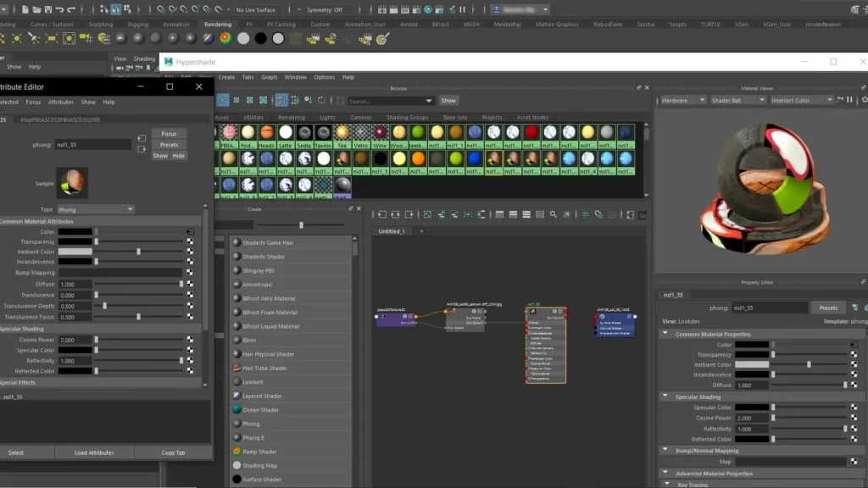Click the Focus button in Attribute Editor
This screenshot has height=488, width=868.
pyautogui.click(x=169, y=133)
